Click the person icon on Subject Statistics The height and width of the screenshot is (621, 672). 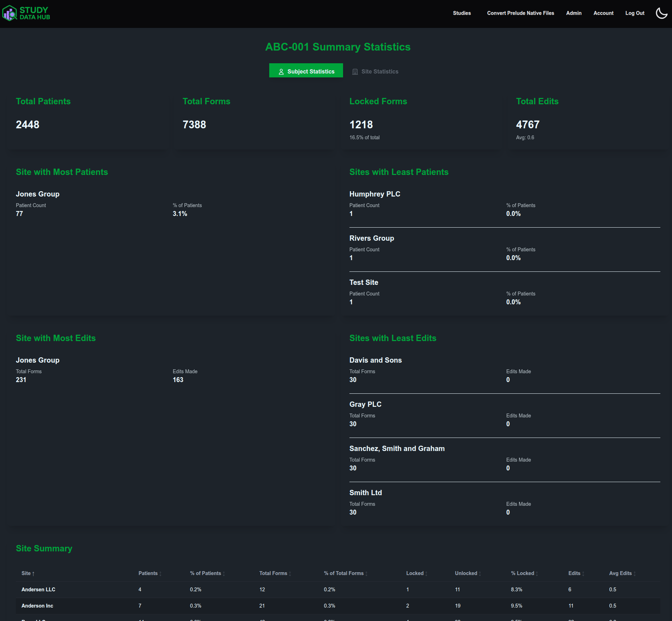281,71
